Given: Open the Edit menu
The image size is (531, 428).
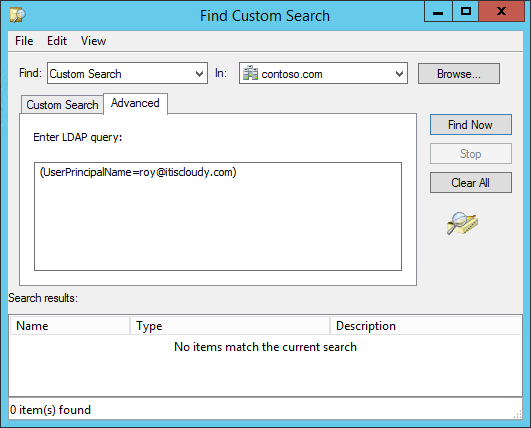Looking at the screenshot, I should (x=57, y=41).
